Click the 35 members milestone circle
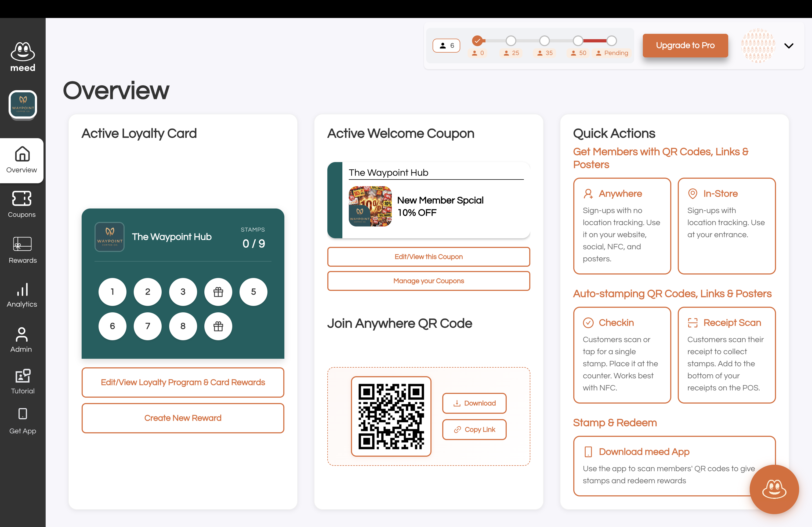The width and height of the screenshot is (812, 527). (x=545, y=41)
